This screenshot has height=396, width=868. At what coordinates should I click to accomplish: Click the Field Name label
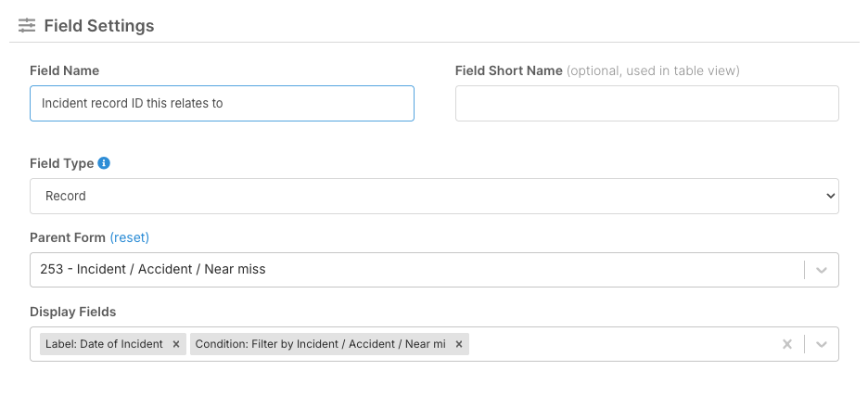click(65, 70)
